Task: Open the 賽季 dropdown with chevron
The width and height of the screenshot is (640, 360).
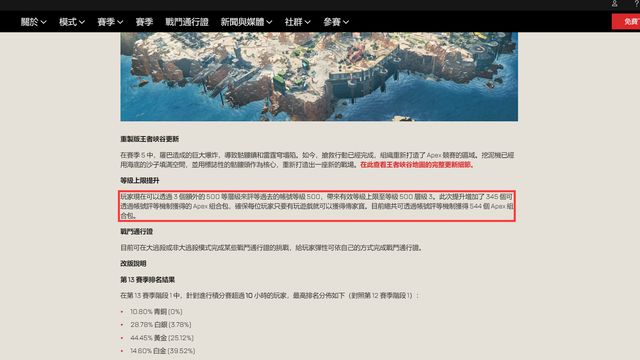Action: pyautogui.click(x=110, y=22)
